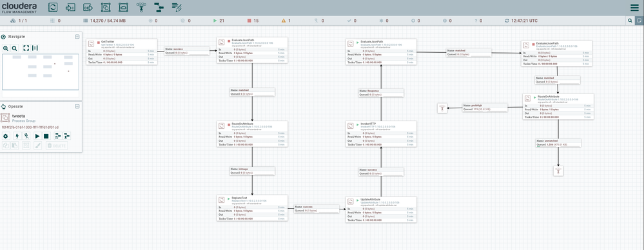Click the queued total 14,270 / 54.74 MB

click(x=104, y=21)
